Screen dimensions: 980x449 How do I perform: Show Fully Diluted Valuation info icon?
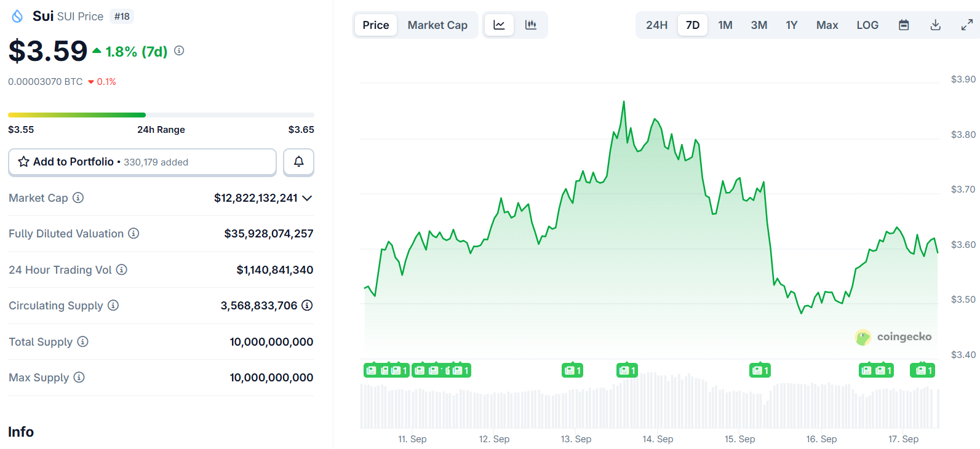point(133,233)
